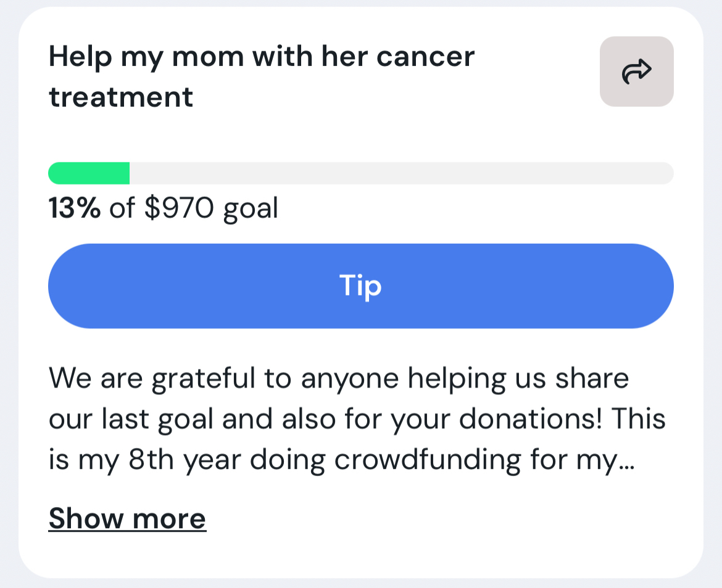Image resolution: width=722 pixels, height=588 pixels.
Task: Click the gray unfilled progress bar portion
Action: tap(401, 173)
